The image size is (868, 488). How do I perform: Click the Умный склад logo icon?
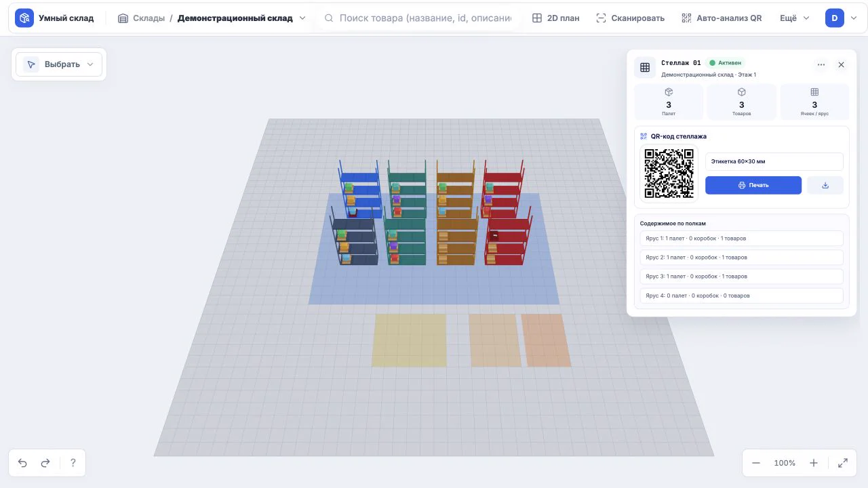point(24,18)
